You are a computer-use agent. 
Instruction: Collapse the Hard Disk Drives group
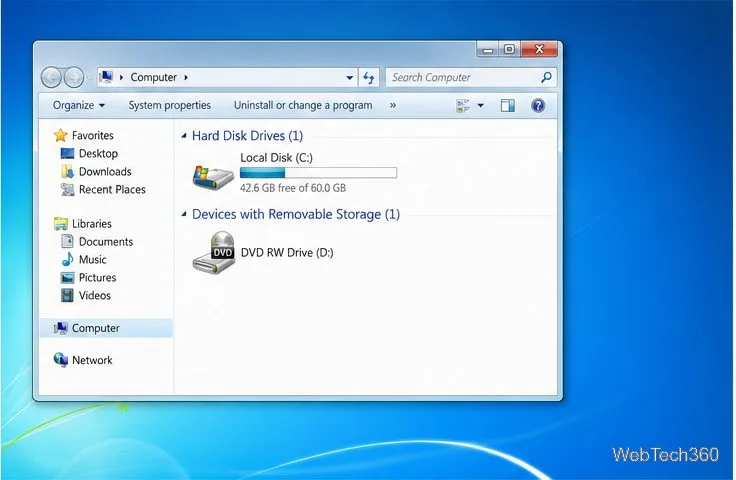[184, 136]
